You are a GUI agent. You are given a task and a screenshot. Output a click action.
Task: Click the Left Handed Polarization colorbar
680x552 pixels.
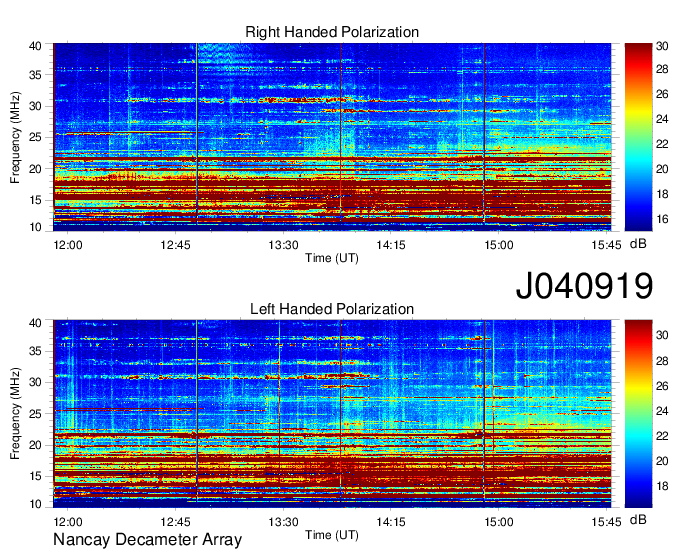click(638, 414)
